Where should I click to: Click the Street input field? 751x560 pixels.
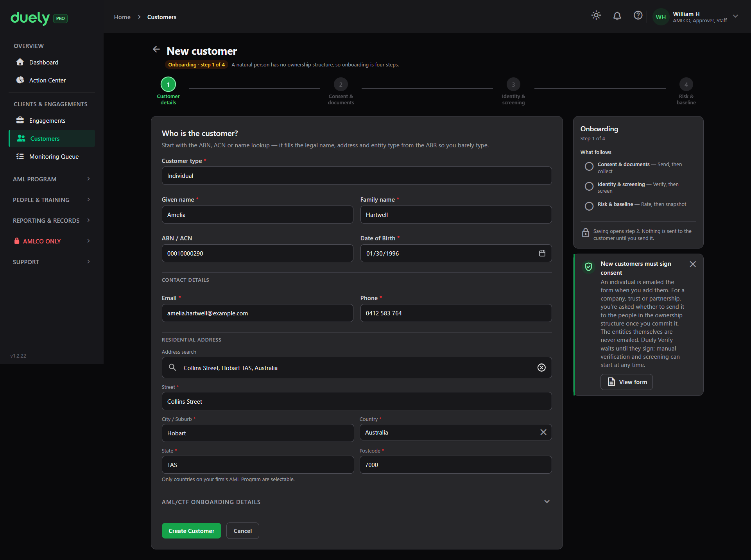tap(357, 401)
